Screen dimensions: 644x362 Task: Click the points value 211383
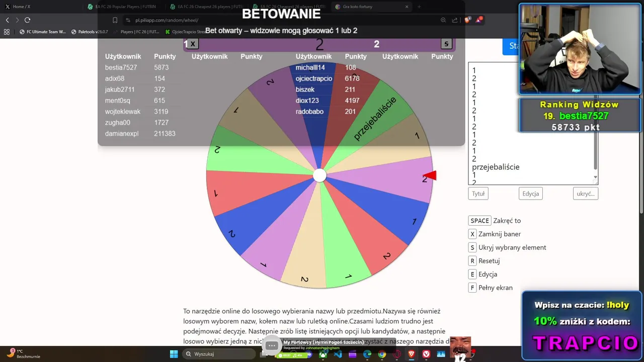pyautogui.click(x=165, y=134)
